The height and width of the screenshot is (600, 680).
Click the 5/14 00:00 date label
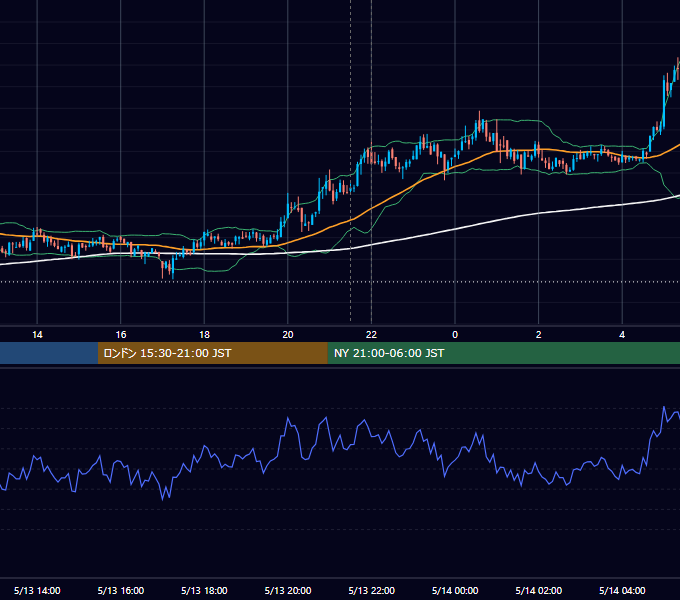coord(455,590)
